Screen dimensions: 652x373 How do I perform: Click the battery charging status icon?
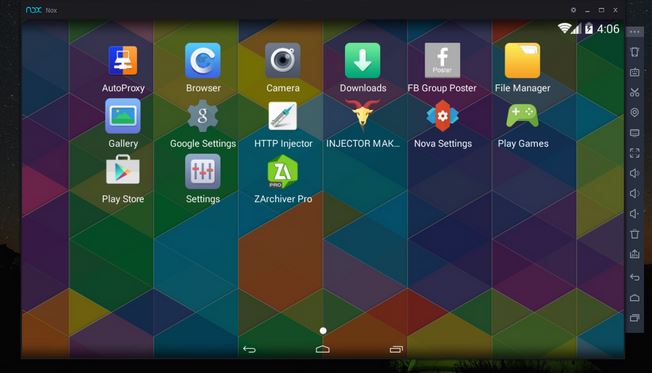[589, 28]
